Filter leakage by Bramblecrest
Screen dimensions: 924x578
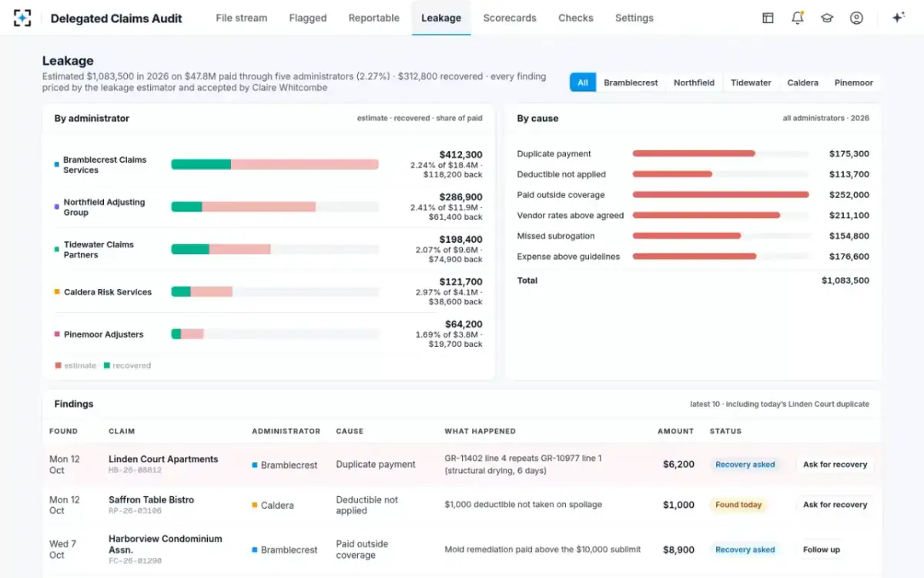click(x=631, y=82)
